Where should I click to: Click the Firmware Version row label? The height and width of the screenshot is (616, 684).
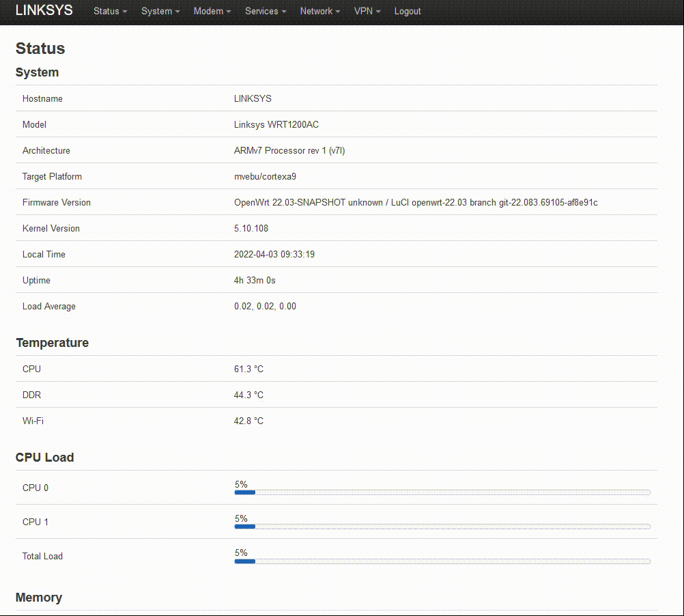(56, 202)
